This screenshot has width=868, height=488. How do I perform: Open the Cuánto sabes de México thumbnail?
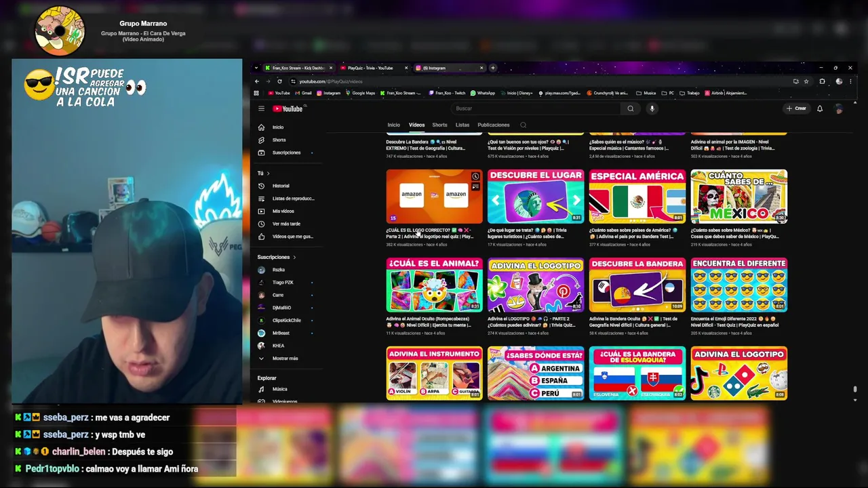pos(739,197)
